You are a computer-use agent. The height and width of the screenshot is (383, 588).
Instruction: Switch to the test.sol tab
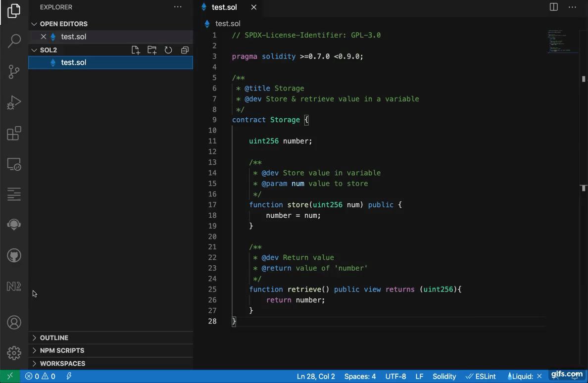[224, 7]
